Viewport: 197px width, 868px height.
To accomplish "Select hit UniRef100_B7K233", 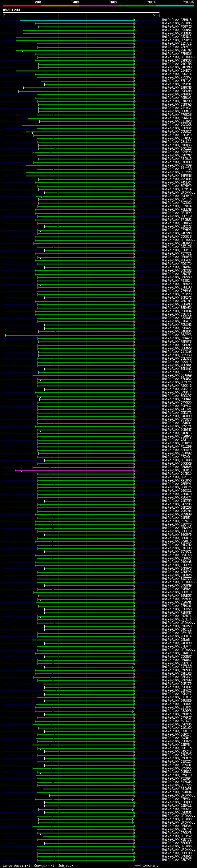I will click(x=177, y=101).
